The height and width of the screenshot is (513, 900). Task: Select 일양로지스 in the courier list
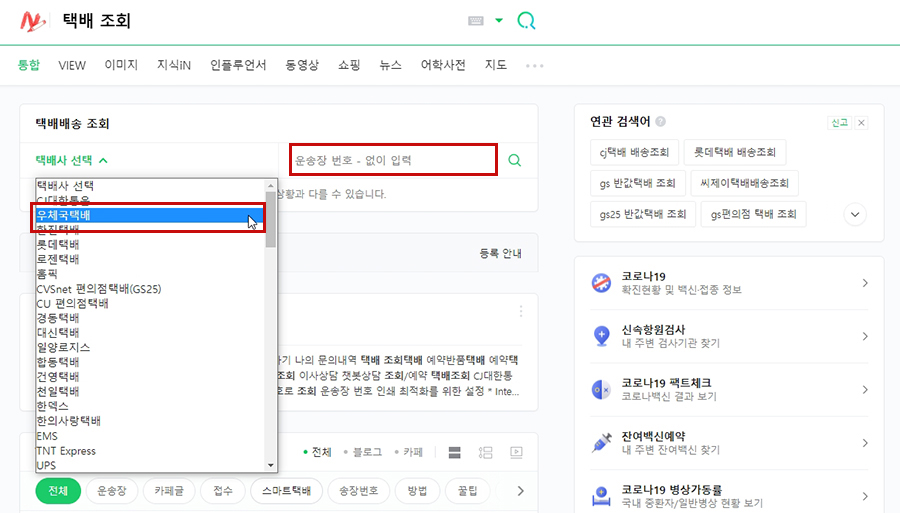(x=150, y=347)
